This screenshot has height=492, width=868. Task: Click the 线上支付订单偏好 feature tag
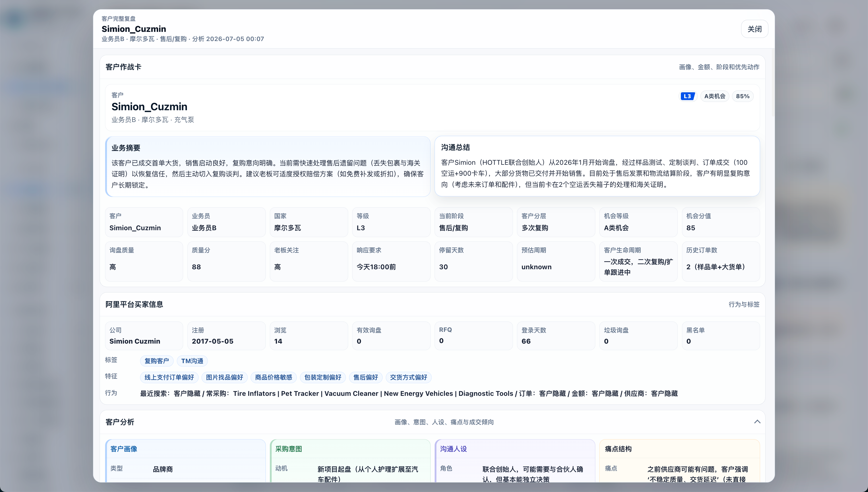pos(169,377)
